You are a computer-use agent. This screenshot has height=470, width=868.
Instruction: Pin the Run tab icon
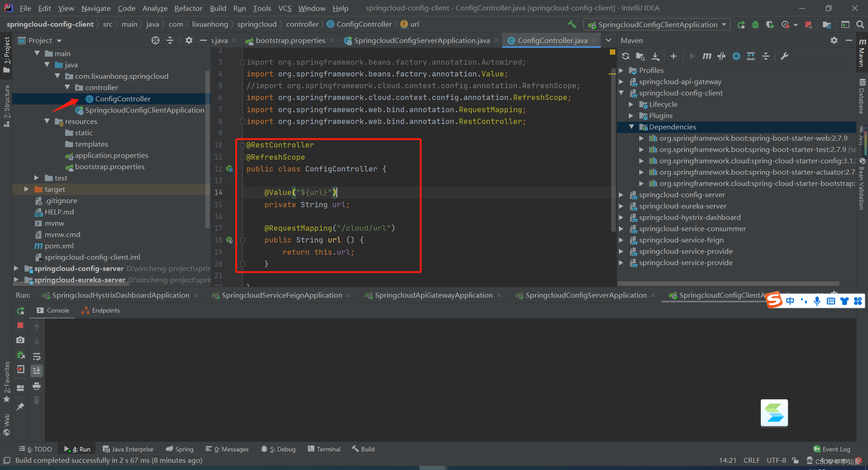pyautogui.click(x=20, y=407)
